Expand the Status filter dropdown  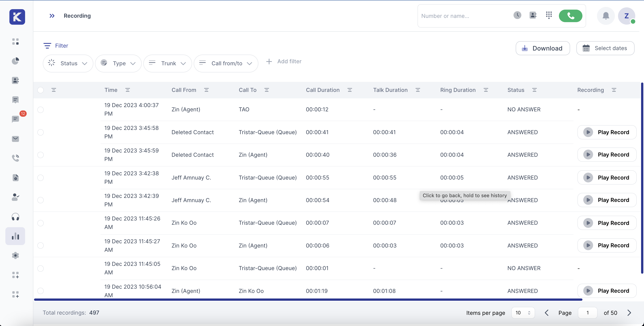click(68, 64)
